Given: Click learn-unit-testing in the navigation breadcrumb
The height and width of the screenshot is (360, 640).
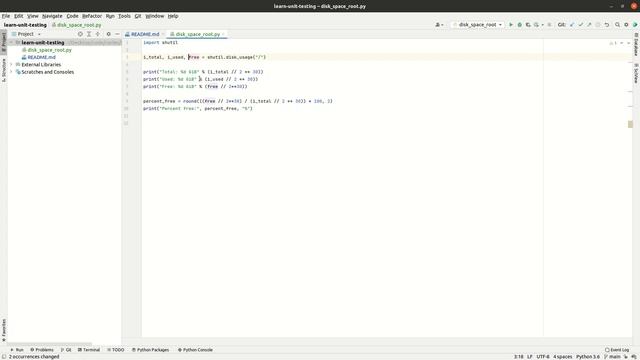Looking at the screenshot, I should point(25,25).
